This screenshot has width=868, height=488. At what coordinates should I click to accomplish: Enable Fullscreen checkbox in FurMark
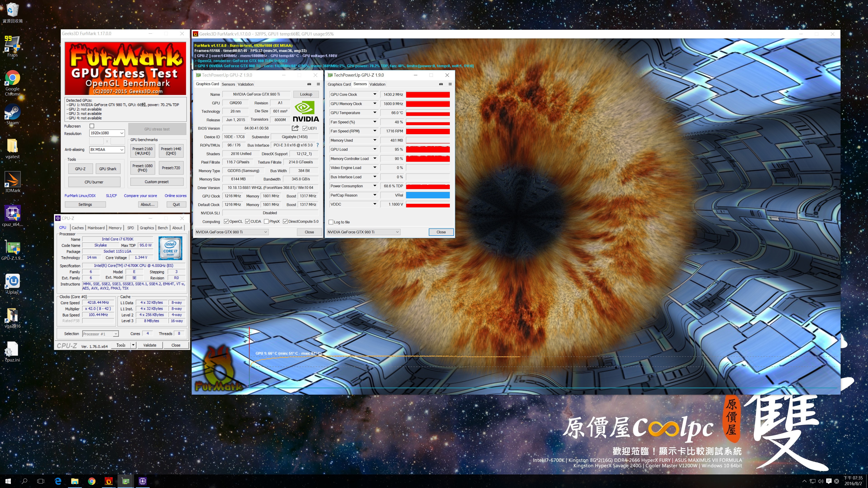pos(92,126)
